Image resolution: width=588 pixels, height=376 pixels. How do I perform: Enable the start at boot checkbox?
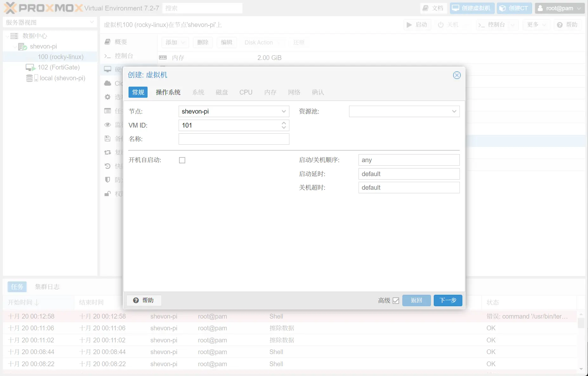182,160
